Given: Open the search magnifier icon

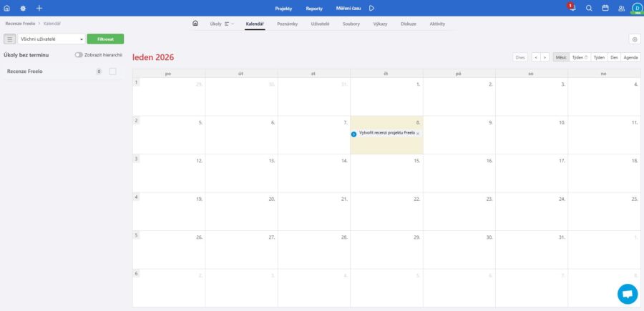Looking at the screenshot, I should 589,8.
